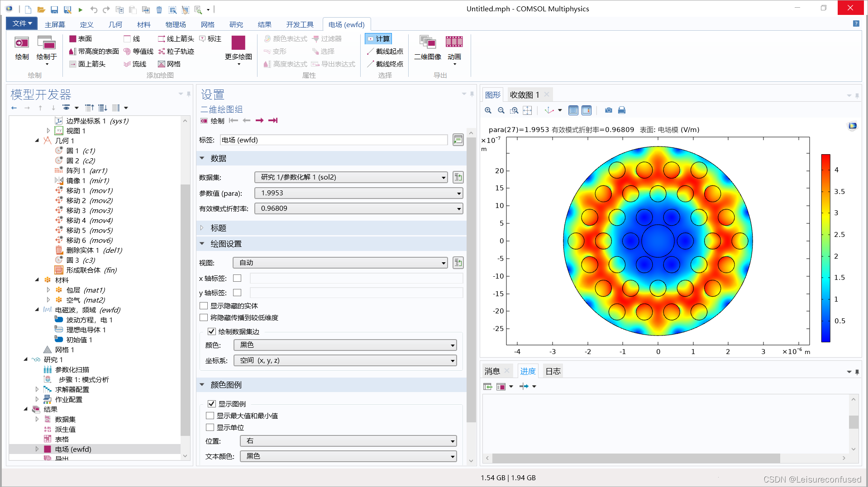This screenshot has height=487, width=868.
Task: Switch to the 几何 ribbon tab
Action: click(x=115, y=24)
